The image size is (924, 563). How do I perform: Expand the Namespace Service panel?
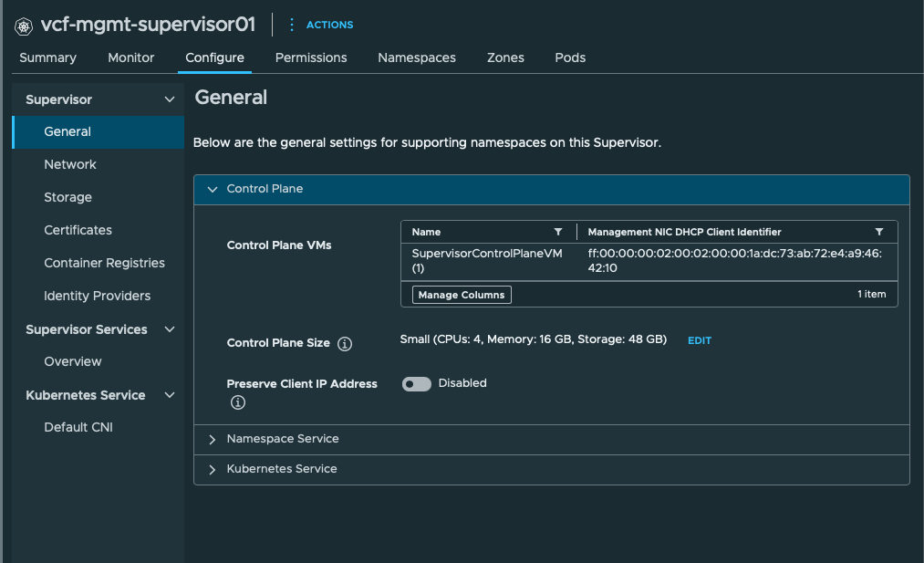coord(552,439)
